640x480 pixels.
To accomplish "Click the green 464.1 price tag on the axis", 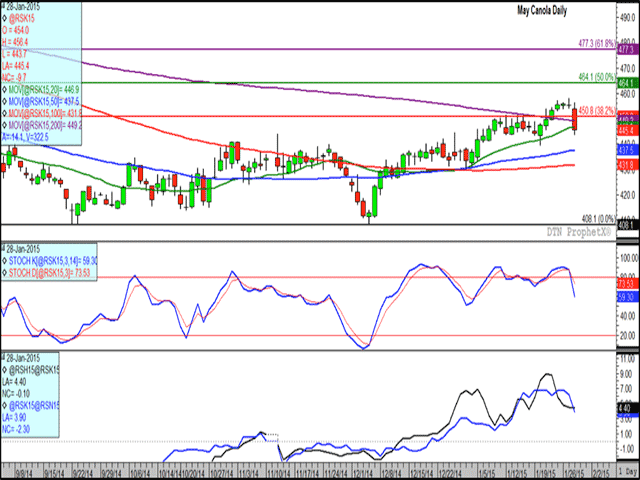I will pos(627,83).
